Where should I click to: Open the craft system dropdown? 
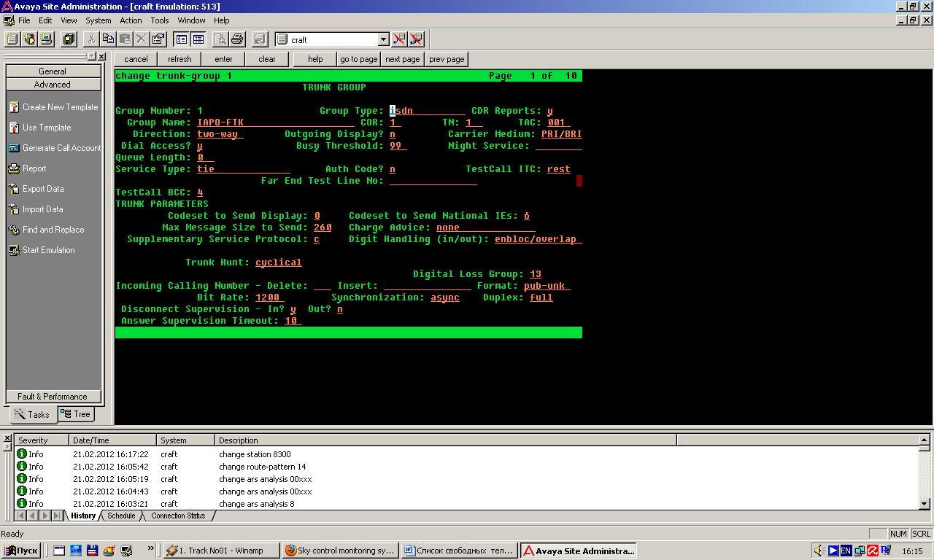pyautogui.click(x=383, y=39)
